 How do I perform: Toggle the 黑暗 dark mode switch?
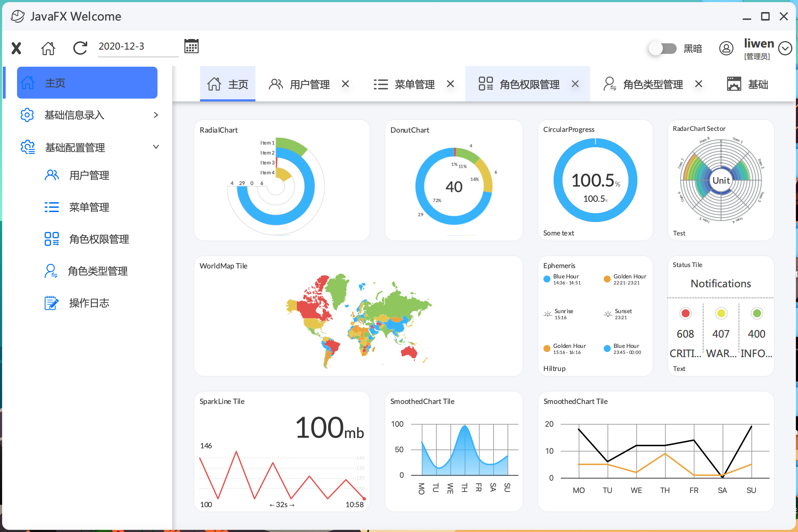pos(663,48)
